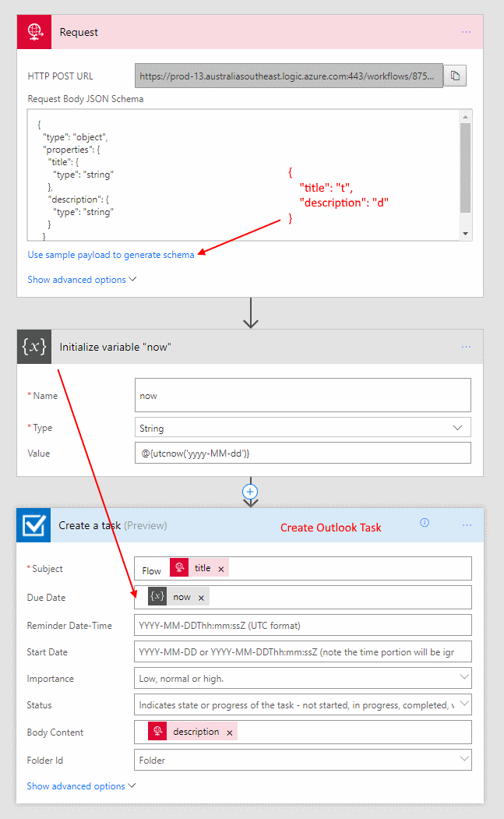Open Create a task card ellipsis menu
This screenshot has height=819, width=504.
(x=466, y=525)
